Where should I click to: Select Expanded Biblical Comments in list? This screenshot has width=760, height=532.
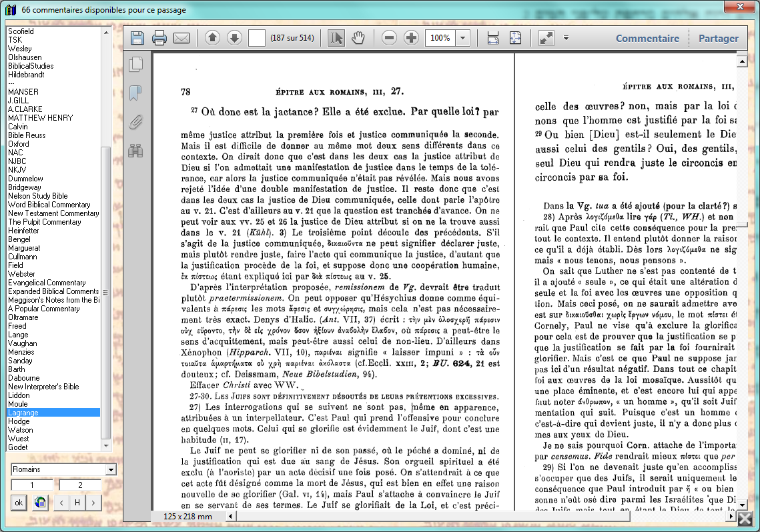(53, 291)
